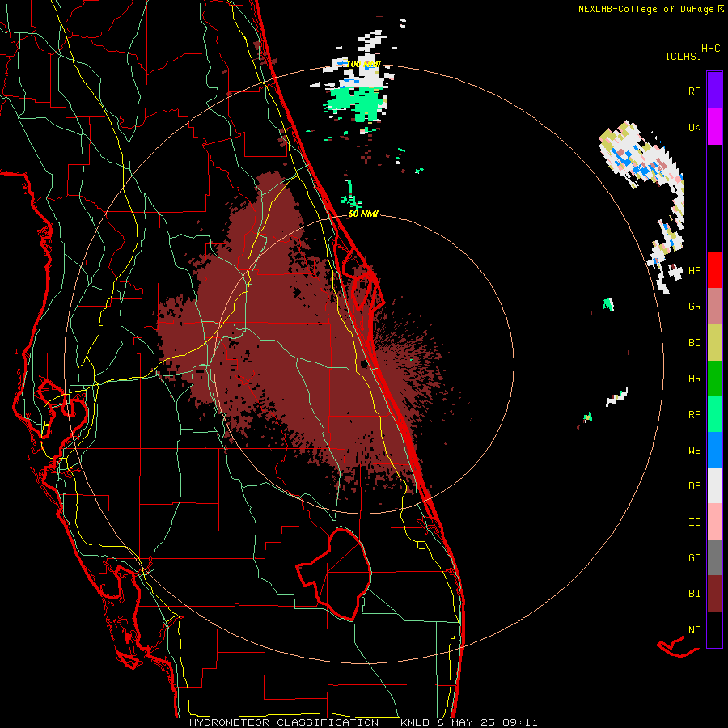Click the purple RF color swatch
Screen dimensions: 728x728
[x=714, y=91]
